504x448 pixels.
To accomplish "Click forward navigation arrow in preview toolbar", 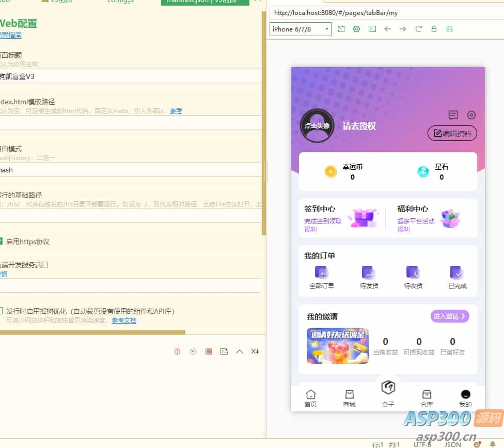I will [x=402, y=29].
